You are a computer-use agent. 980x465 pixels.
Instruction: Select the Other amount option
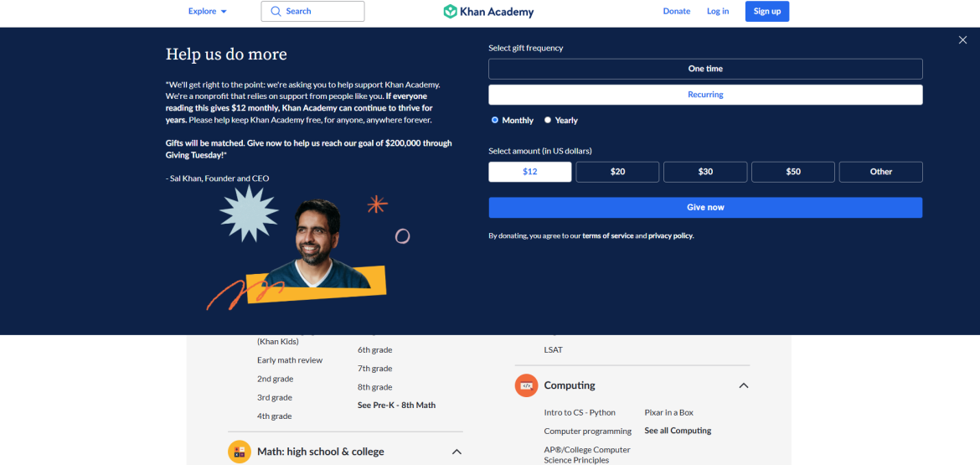pos(880,172)
